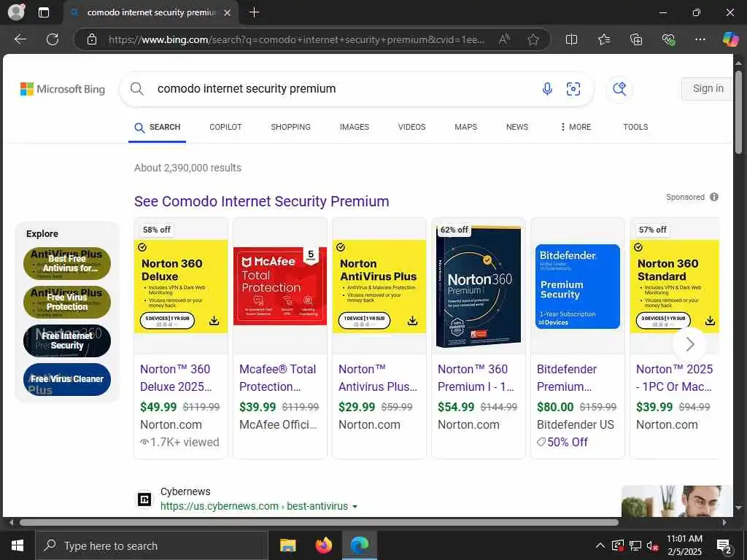Select Free Virus Protection explore pill

67,302
